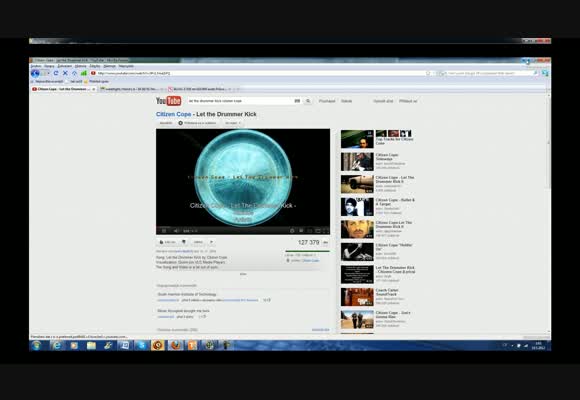Go back with the browser back arrow
The height and width of the screenshot is (400, 580).
(x=35, y=73)
